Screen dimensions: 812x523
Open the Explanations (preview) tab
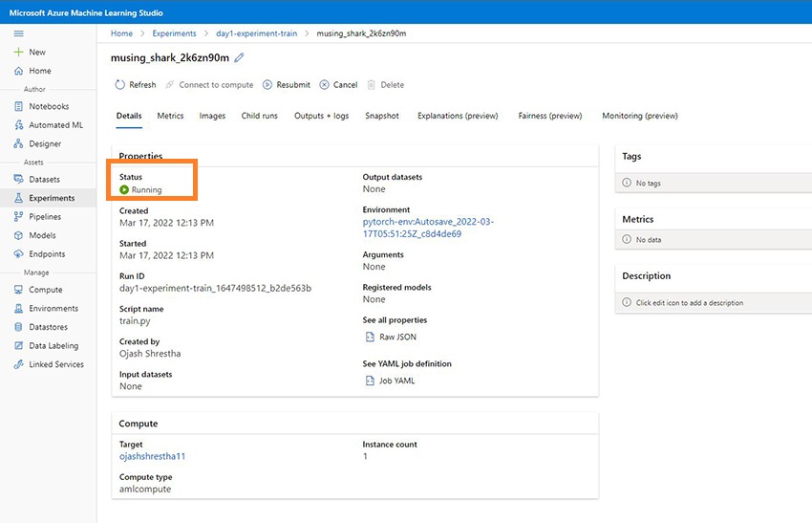[x=458, y=116]
